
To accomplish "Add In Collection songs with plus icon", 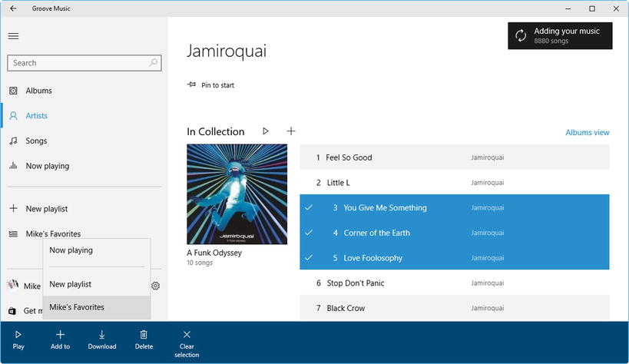I will click(291, 131).
